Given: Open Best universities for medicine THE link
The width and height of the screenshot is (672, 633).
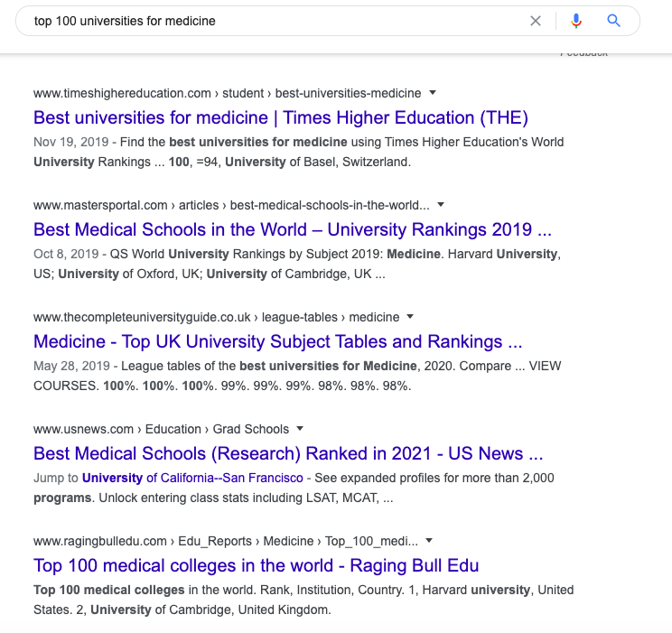Looking at the screenshot, I should tap(281, 117).
